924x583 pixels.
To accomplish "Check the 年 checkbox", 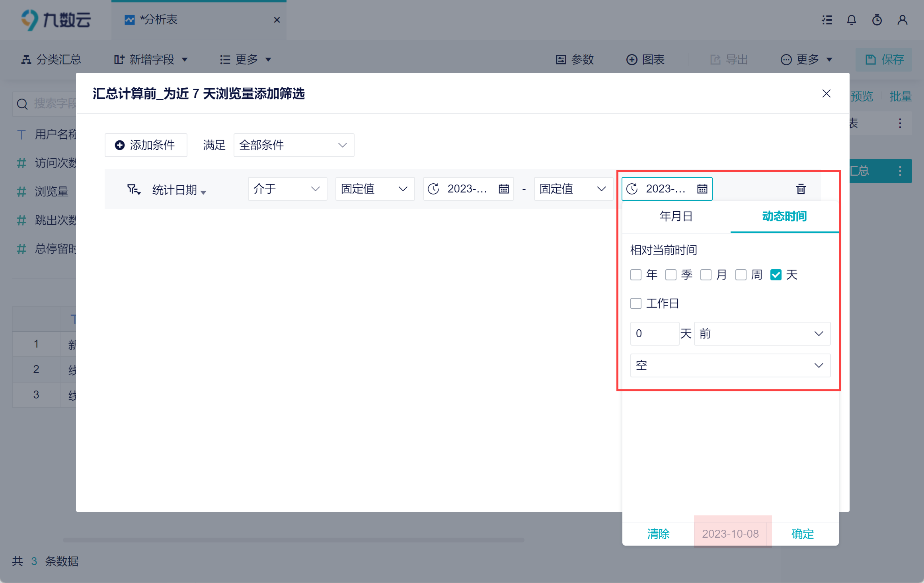I will (636, 275).
